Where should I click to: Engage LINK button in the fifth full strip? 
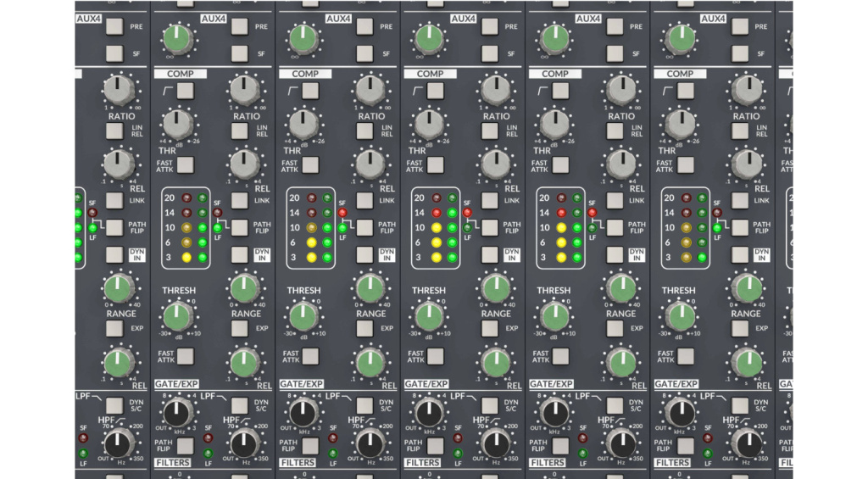click(x=740, y=200)
